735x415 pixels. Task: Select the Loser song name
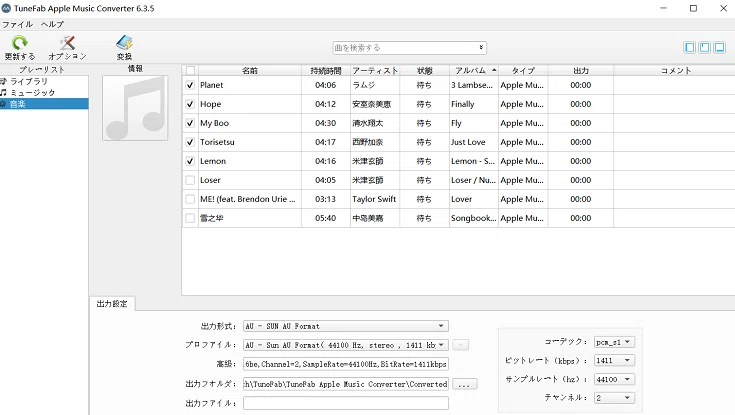pos(210,180)
